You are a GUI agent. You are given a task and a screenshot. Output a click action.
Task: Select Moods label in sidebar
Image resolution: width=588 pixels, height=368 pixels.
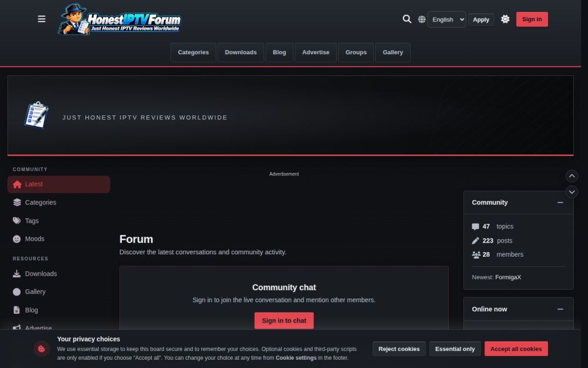(x=35, y=239)
